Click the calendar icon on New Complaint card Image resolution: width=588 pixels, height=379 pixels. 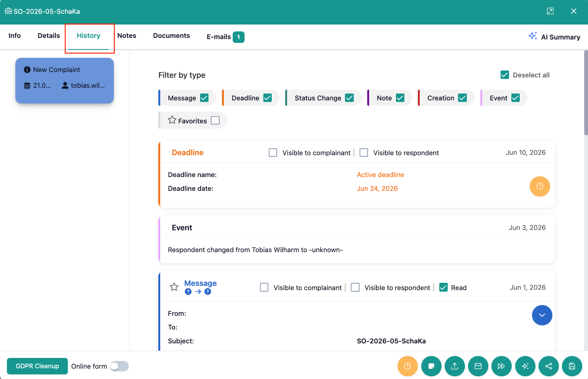point(27,85)
